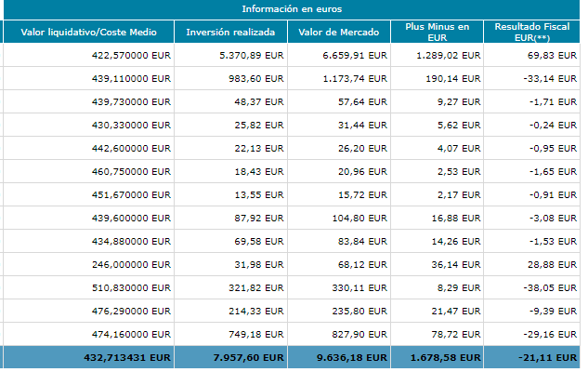
Task: Click the cell '510,830000 EUR'
Action: [88, 288]
